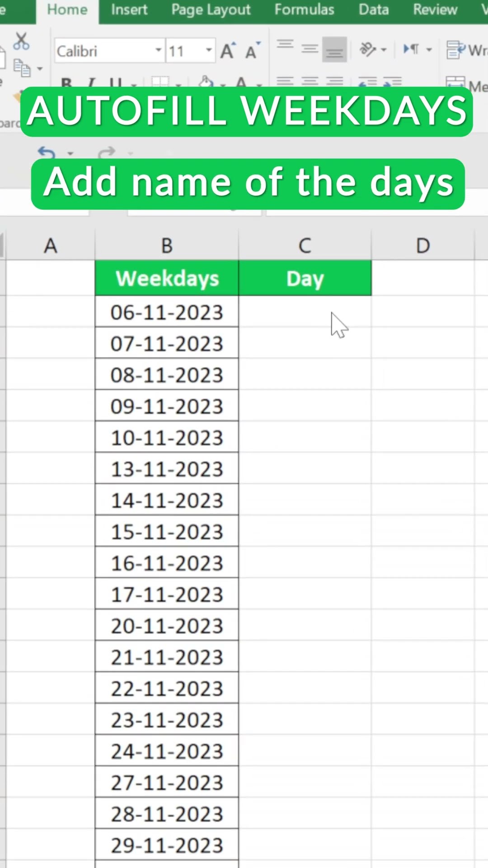Select column C header
The image size is (488, 868).
[x=305, y=246]
